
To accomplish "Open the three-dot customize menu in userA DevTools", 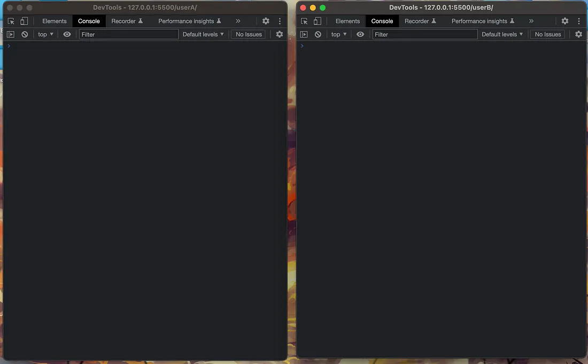I will [280, 21].
